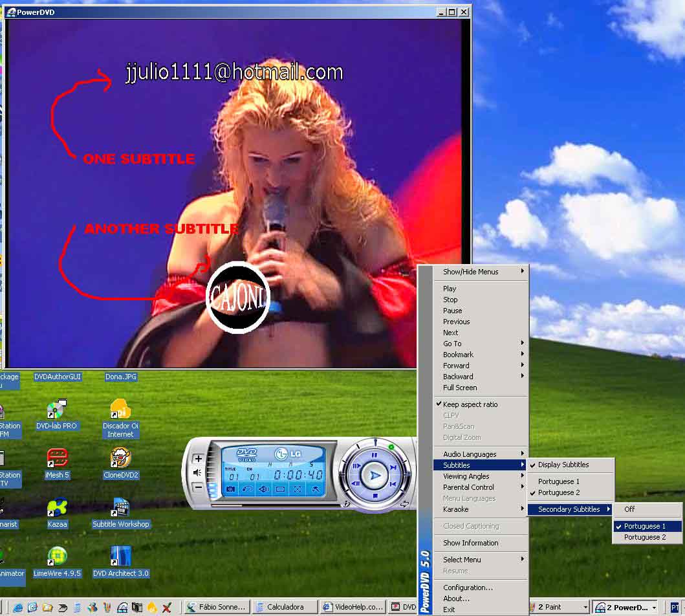
Task: Open Configuration... from the context menu
Action: [x=481, y=588]
